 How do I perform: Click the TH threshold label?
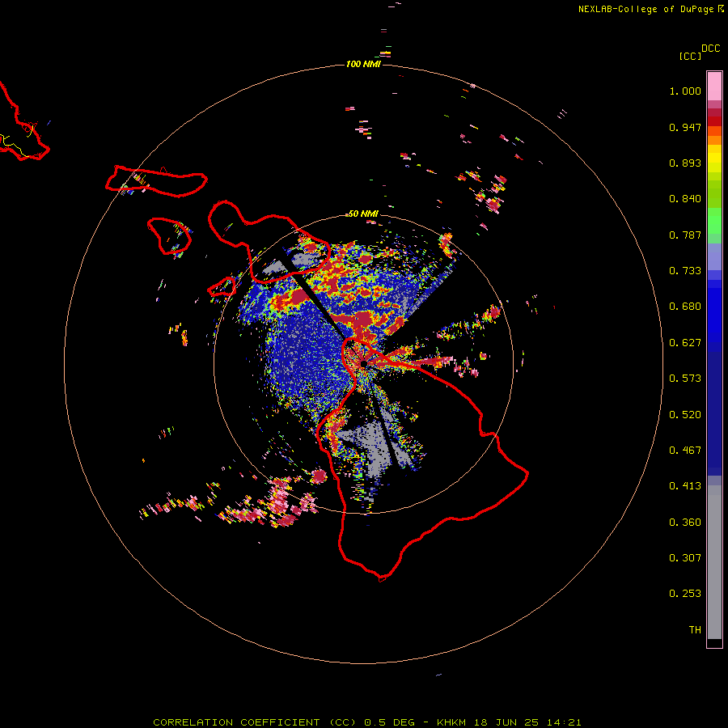pos(695,630)
